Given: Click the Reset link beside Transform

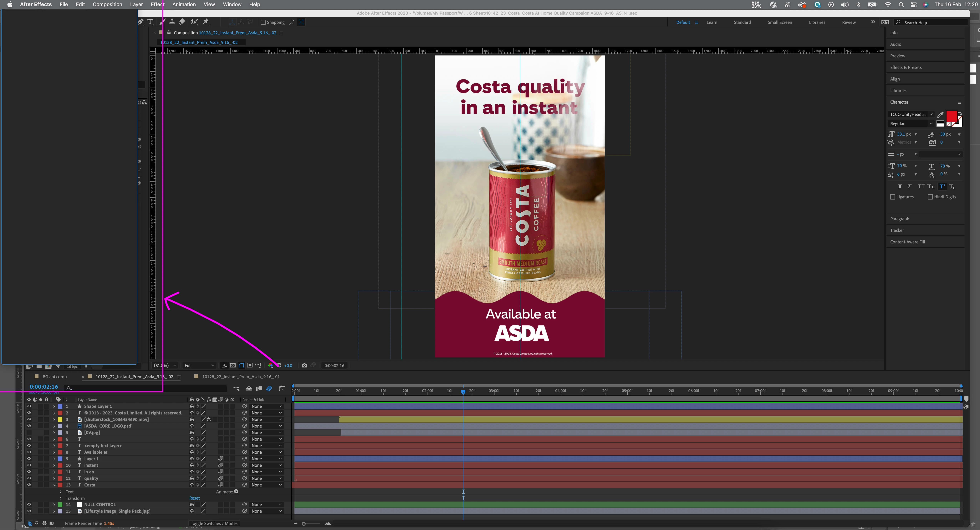Looking at the screenshot, I should pos(194,498).
